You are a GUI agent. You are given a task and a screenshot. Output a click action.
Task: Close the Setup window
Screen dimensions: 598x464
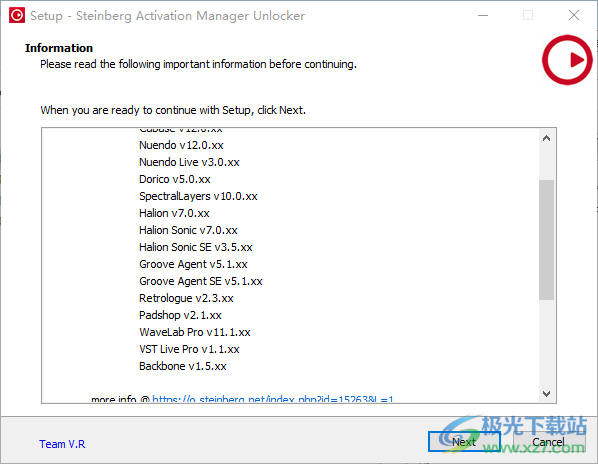(x=574, y=15)
